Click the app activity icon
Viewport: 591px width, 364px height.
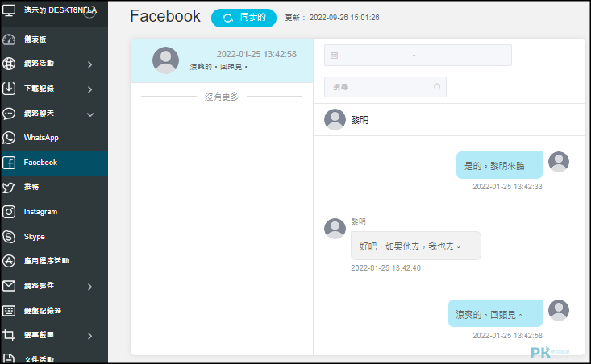[x=9, y=261]
